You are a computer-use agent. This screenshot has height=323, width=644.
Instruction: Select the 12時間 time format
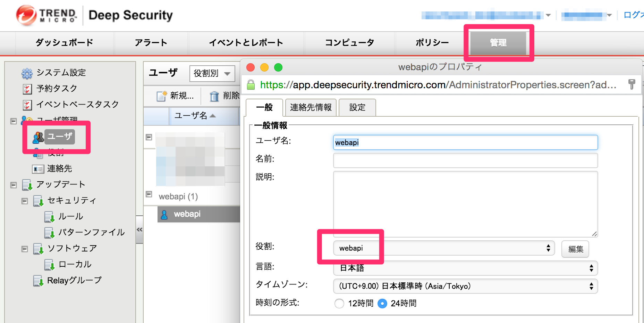coord(339,304)
